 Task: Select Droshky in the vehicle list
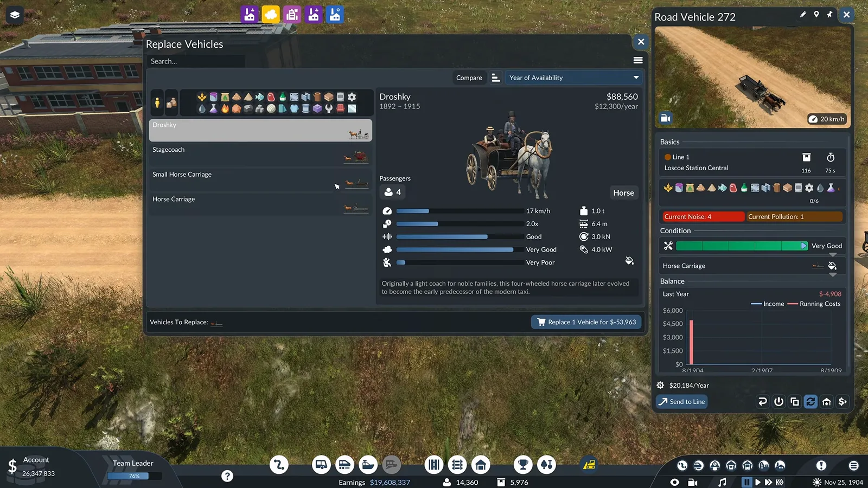pyautogui.click(x=260, y=130)
